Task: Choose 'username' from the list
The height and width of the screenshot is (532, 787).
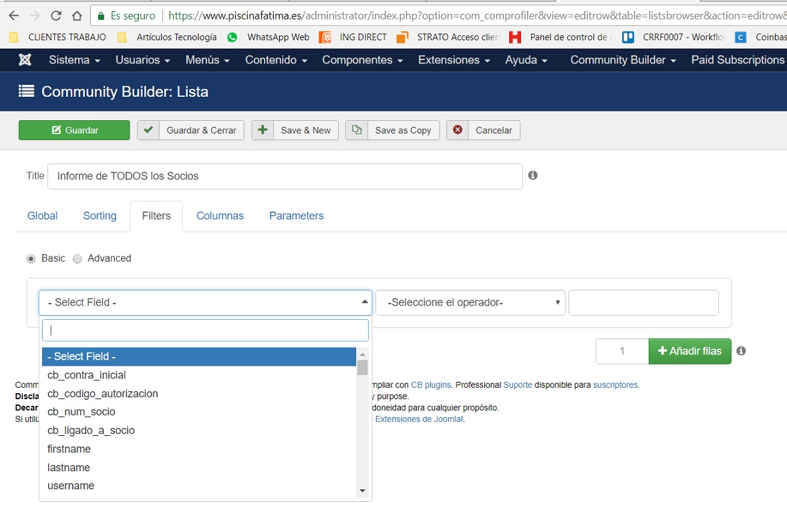Action: (199, 486)
